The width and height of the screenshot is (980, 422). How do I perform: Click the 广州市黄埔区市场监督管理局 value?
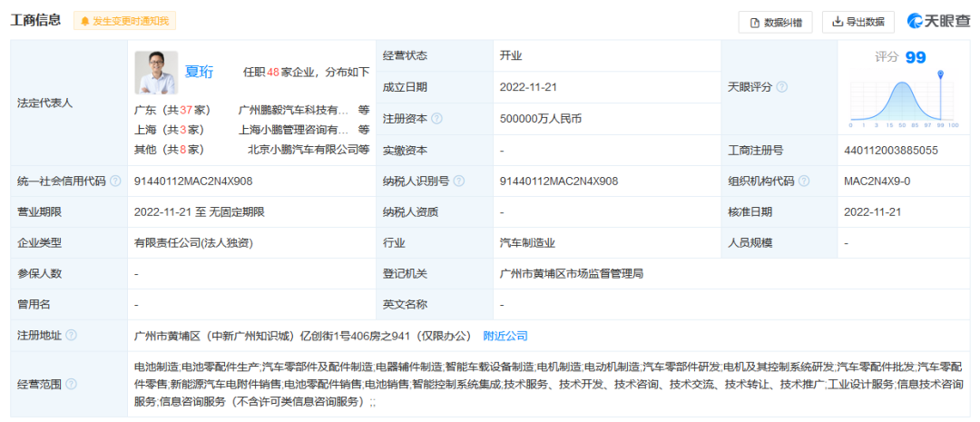572,273
